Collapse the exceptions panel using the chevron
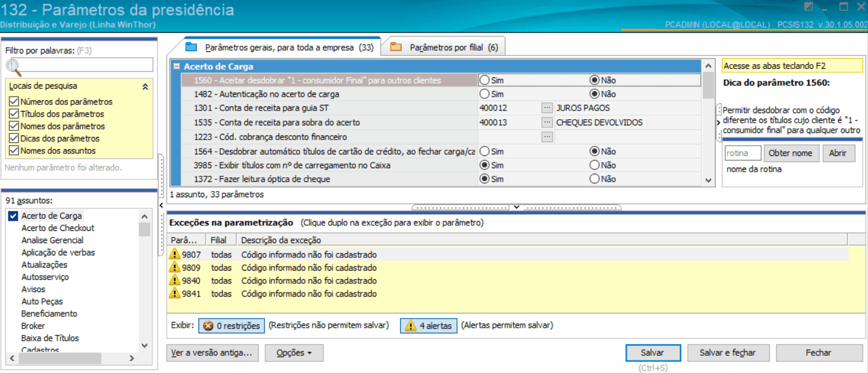This screenshot has width=868, height=374. tap(517, 207)
